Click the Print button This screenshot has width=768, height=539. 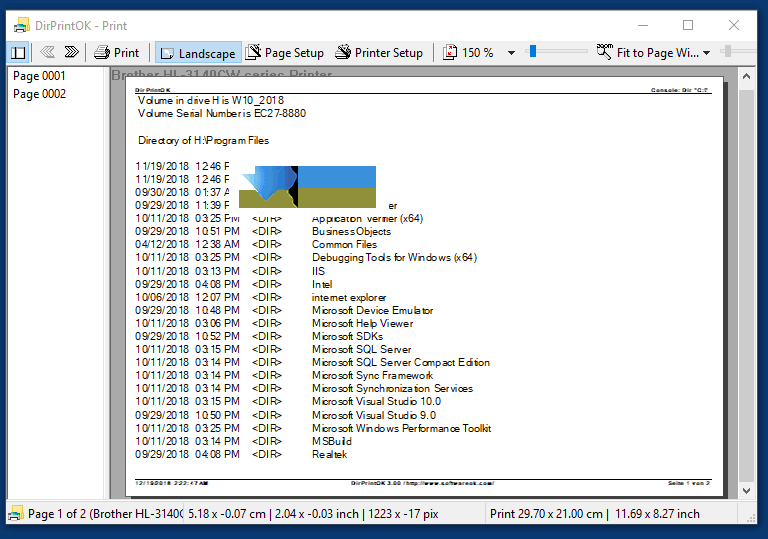(117, 52)
